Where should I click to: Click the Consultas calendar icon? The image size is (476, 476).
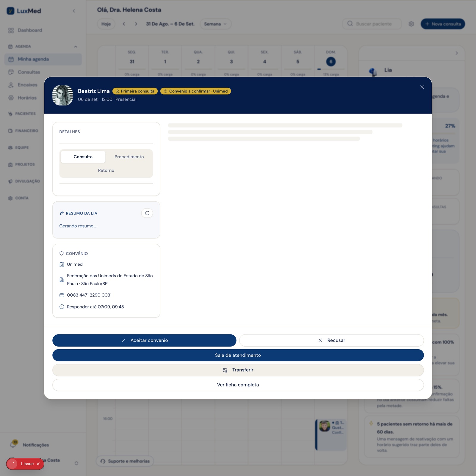(x=11, y=72)
